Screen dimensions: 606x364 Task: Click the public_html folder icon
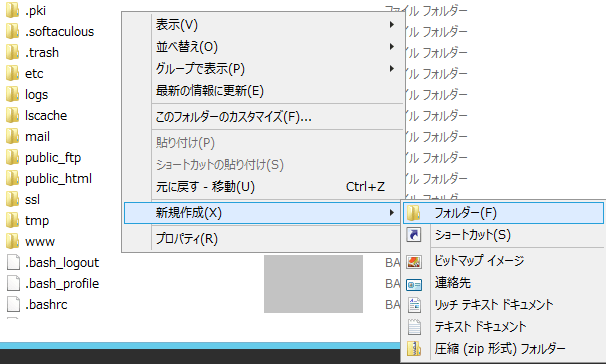coord(12,178)
